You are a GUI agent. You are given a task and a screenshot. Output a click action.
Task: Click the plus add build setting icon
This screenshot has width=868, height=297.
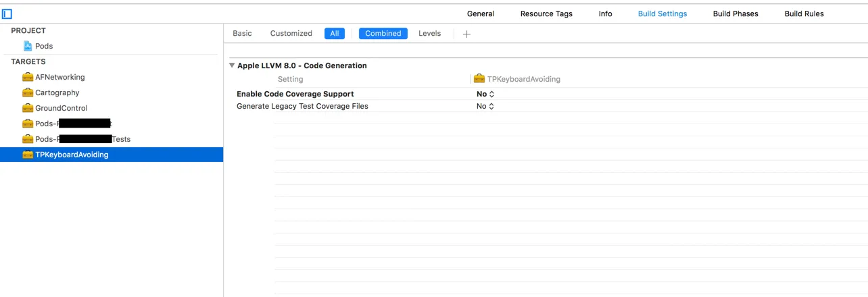(x=466, y=34)
